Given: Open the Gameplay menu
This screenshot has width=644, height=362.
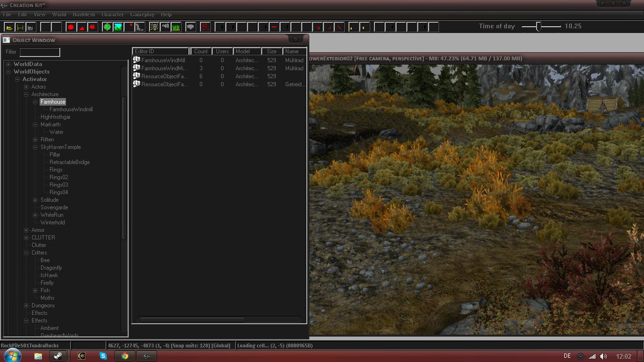Looking at the screenshot, I should click(x=142, y=15).
